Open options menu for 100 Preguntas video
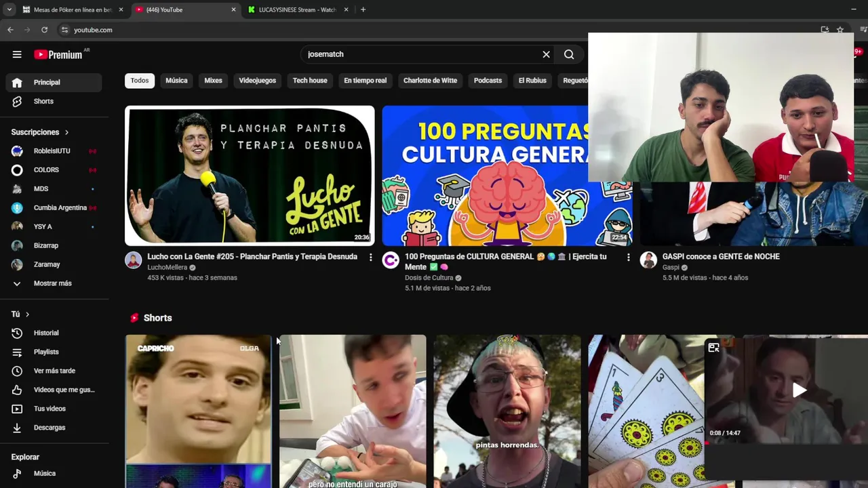Image resolution: width=868 pixels, height=488 pixels. coord(628,258)
